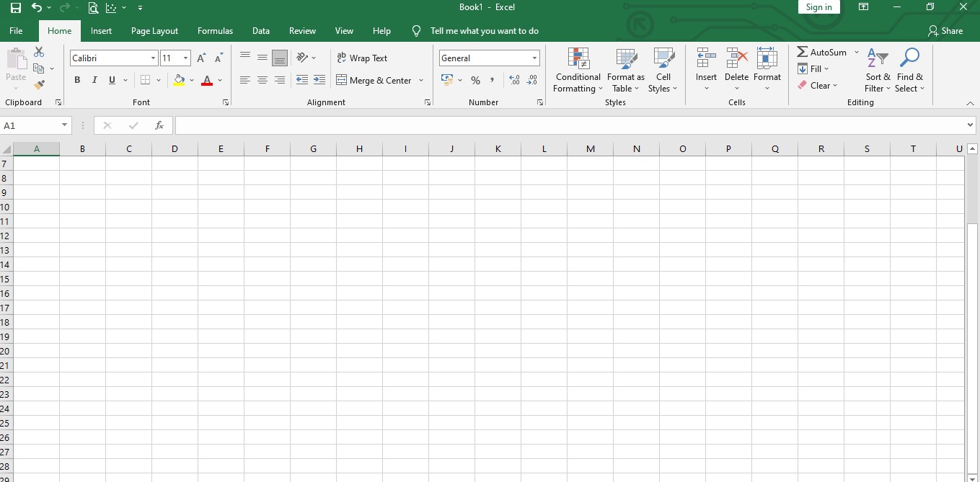980x482 pixels.
Task: Click Conditional Formatting button
Action: (x=578, y=71)
